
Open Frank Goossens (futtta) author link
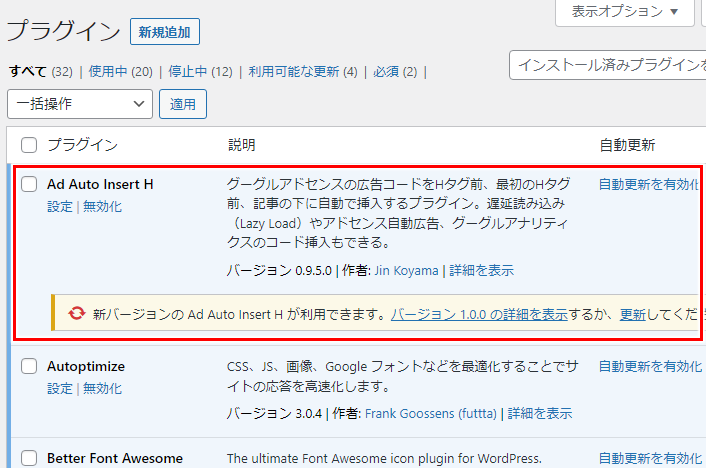click(x=430, y=413)
